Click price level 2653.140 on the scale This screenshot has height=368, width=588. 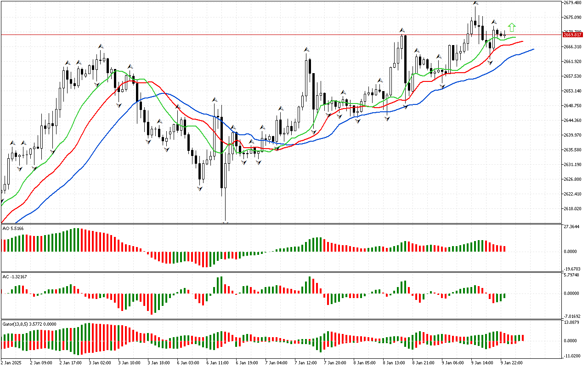coord(572,91)
